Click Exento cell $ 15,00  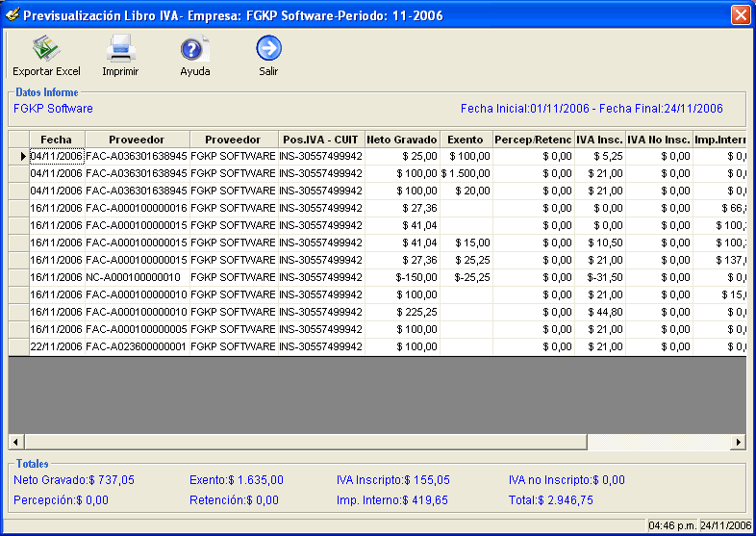(466, 242)
